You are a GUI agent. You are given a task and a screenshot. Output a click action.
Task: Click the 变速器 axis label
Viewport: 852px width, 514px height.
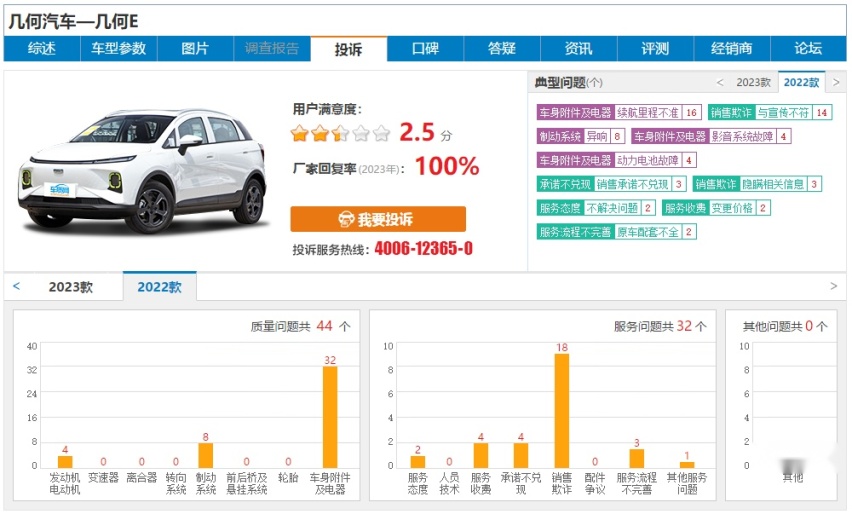click(x=103, y=478)
